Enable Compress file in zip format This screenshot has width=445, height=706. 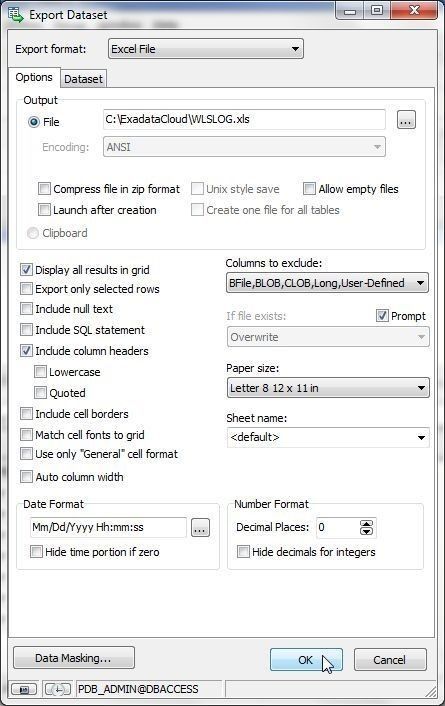tap(44, 189)
